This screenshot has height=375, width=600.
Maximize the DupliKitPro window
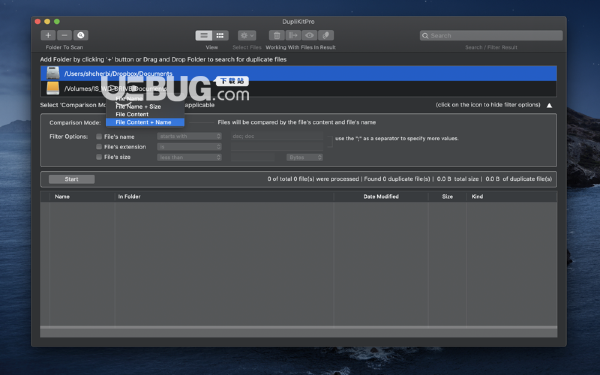click(57, 21)
